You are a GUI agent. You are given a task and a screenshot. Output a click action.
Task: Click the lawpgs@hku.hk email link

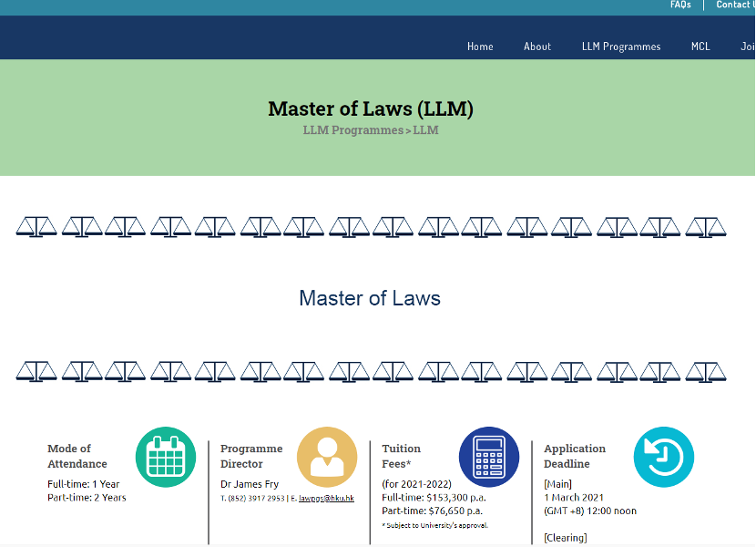click(x=326, y=499)
